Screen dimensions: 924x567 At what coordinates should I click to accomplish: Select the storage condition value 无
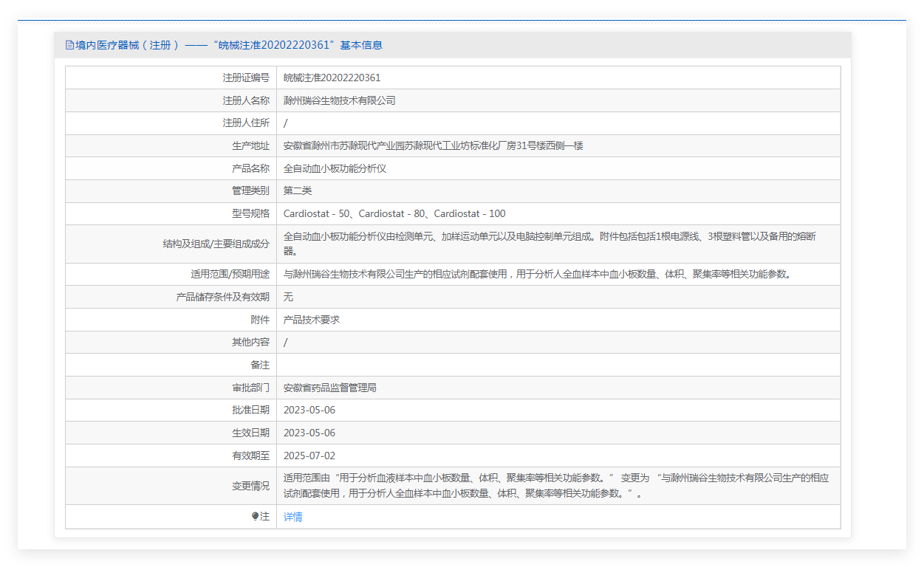coord(288,297)
